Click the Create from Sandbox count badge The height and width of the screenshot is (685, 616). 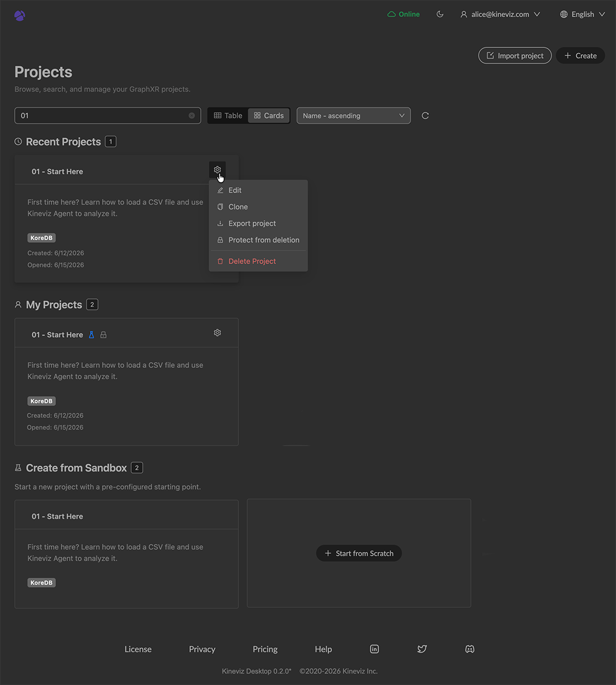(137, 468)
